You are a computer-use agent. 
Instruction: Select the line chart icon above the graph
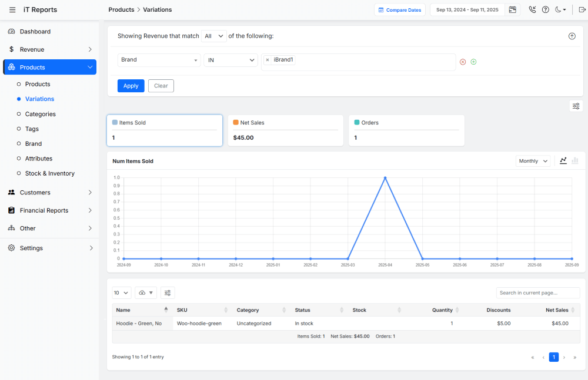coord(563,160)
